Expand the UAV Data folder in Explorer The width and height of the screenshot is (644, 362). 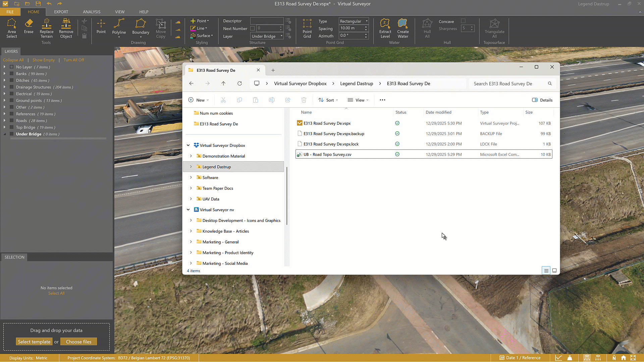click(191, 199)
